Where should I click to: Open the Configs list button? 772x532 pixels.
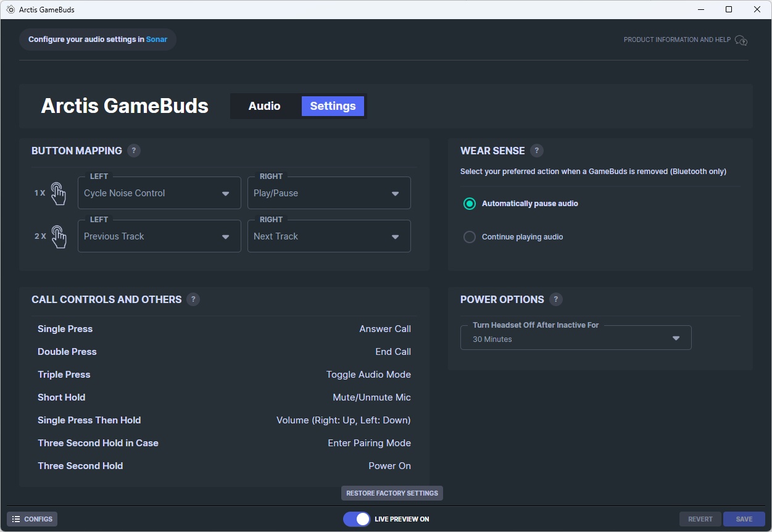[x=32, y=519]
